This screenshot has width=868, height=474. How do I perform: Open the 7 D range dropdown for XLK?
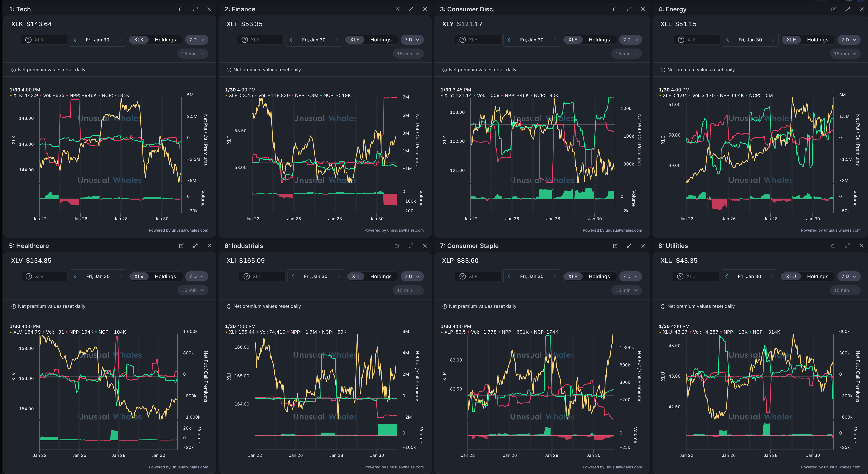[x=196, y=40]
